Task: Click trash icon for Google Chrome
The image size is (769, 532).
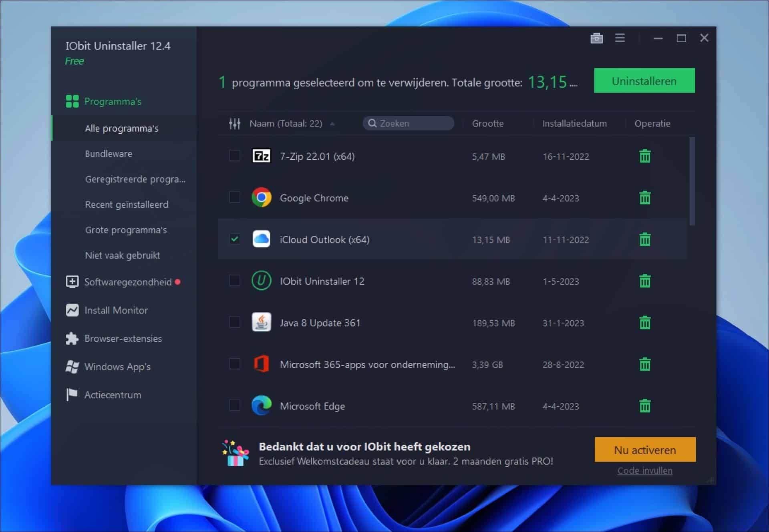Action: pos(645,198)
